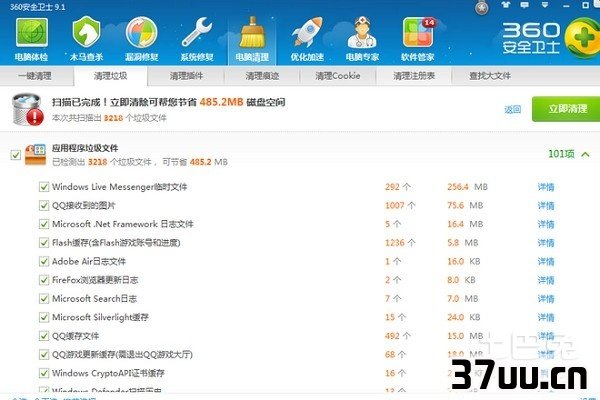Viewport: 600px width, 400px height.
Task: Click the 1236 个 file count
Action: (400, 243)
